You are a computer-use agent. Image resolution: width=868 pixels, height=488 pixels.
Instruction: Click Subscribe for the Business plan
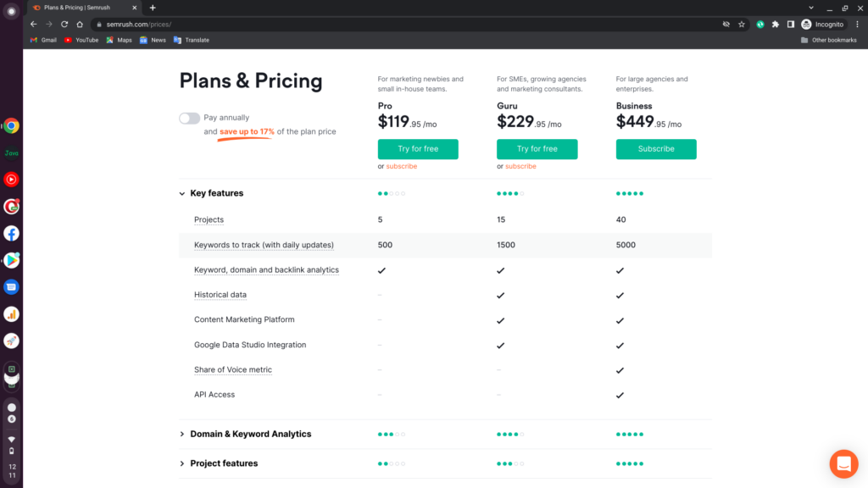(656, 149)
